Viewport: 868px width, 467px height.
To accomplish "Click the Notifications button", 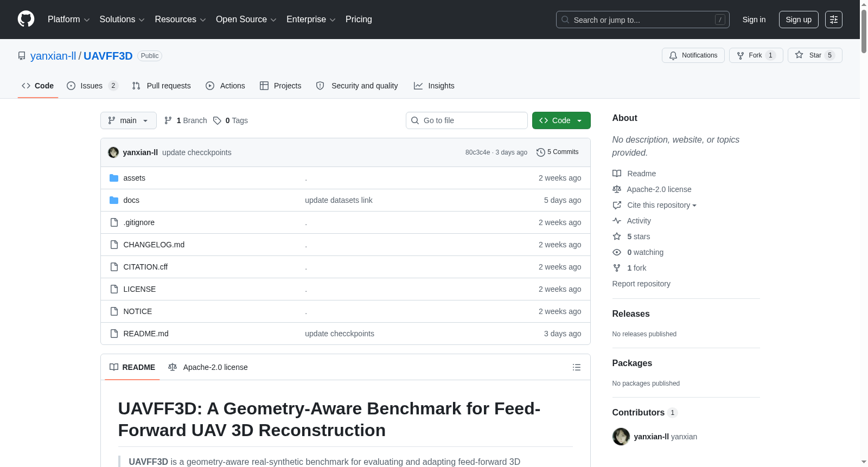I will click(693, 55).
